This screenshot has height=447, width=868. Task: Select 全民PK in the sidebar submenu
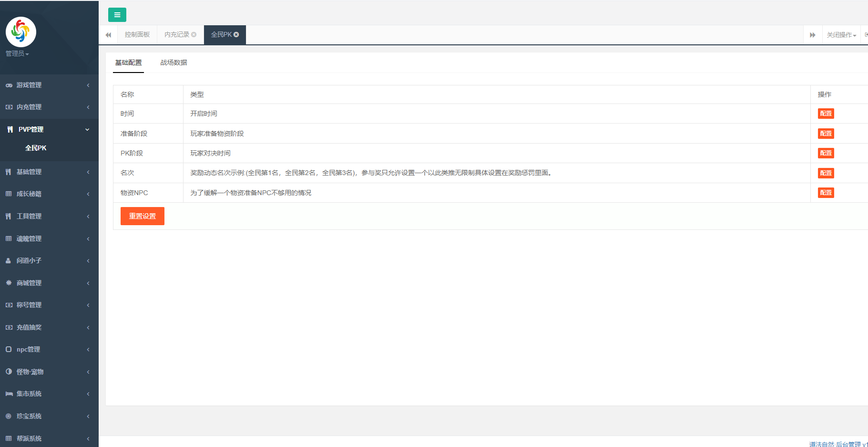pyautogui.click(x=36, y=148)
